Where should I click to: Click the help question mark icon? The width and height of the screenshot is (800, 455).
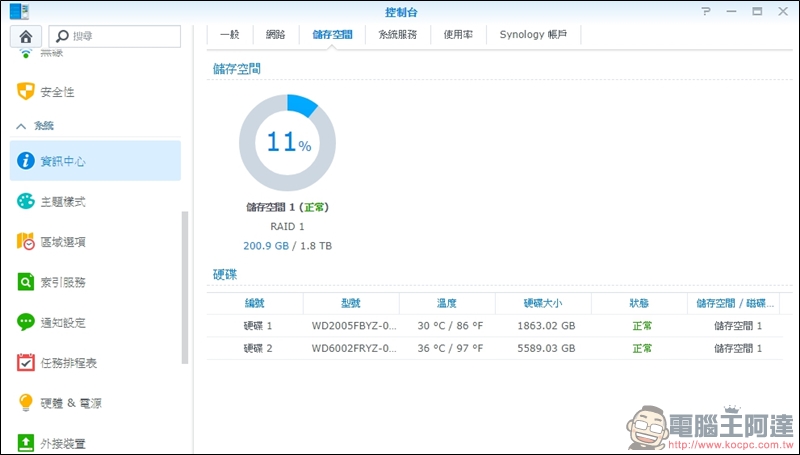706,11
